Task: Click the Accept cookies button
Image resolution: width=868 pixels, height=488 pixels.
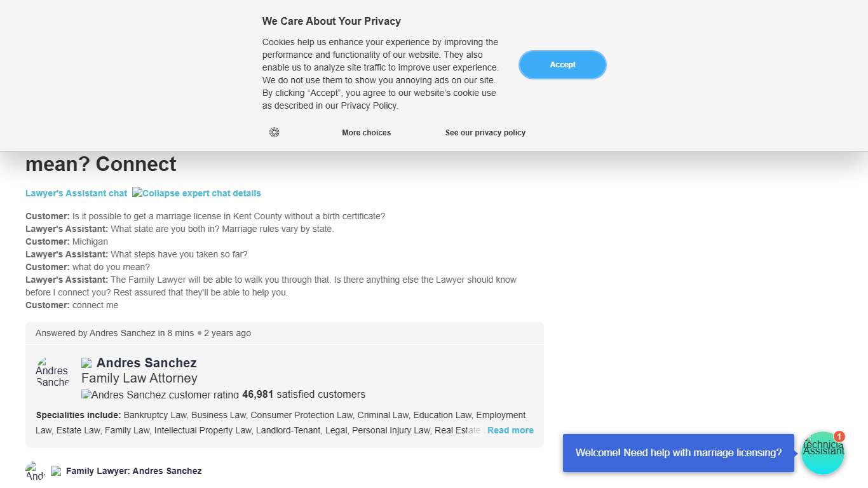Action: [562, 65]
